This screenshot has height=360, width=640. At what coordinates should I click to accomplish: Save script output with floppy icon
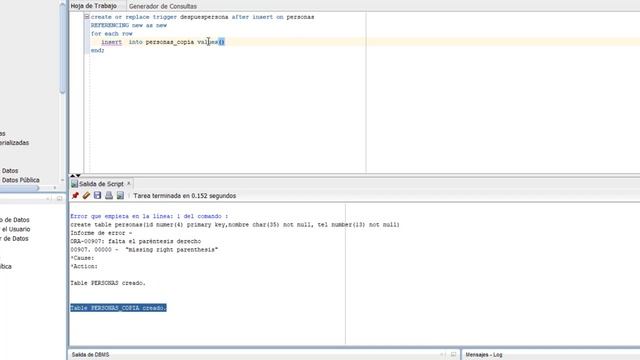[x=97, y=196]
